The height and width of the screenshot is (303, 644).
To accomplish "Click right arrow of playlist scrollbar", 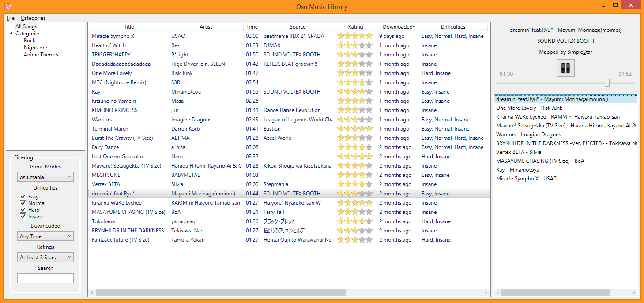I will pos(634,293).
